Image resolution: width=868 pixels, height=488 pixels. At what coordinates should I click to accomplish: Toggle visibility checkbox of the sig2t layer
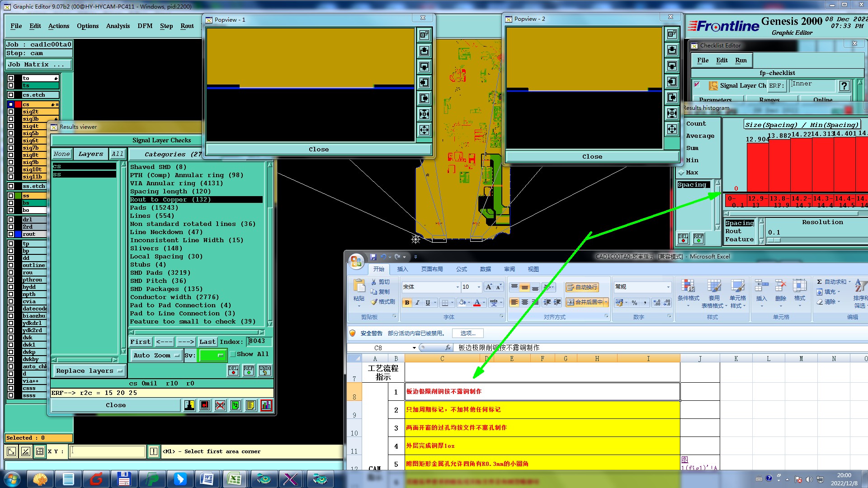coord(11,112)
